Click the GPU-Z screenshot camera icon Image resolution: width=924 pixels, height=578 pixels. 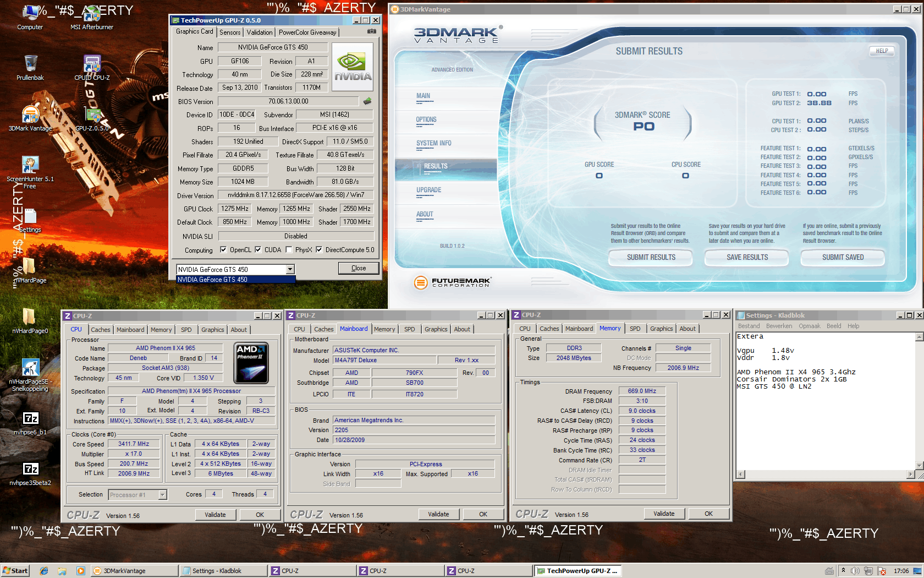coord(372,32)
